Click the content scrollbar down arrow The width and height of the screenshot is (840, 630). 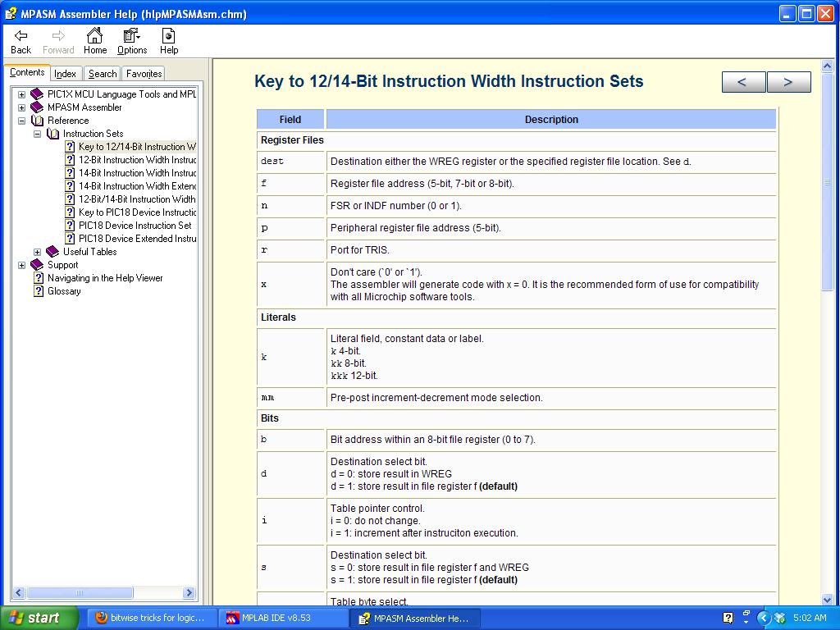[827, 600]
